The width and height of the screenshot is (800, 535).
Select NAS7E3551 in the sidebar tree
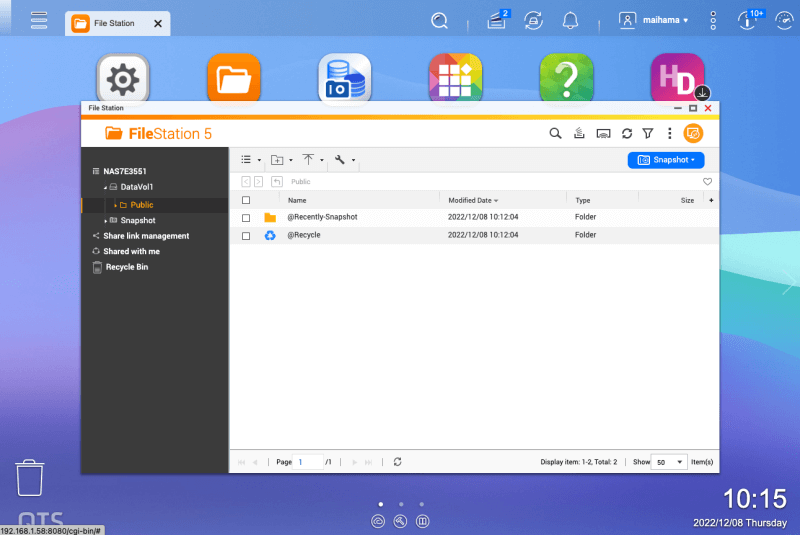(x=124, y=171)
